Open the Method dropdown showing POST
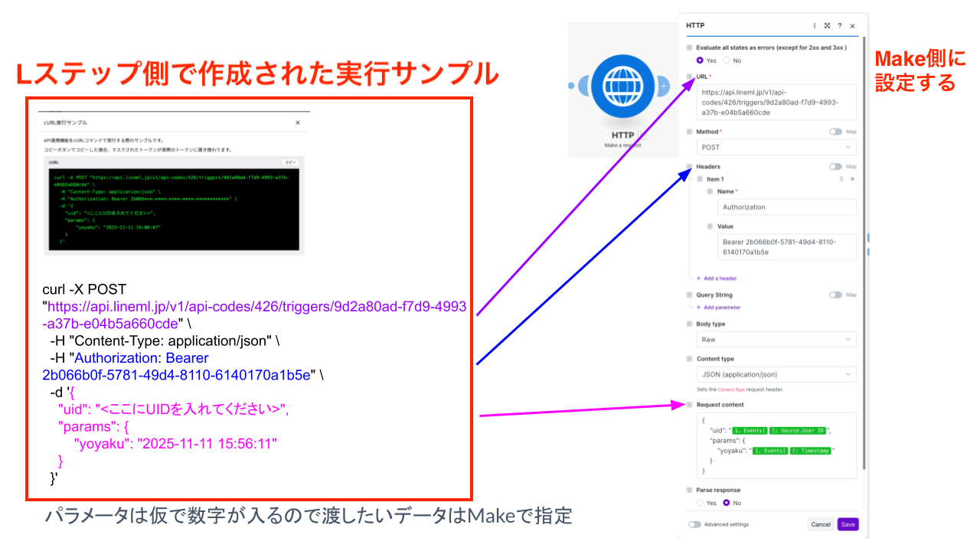Screen dimensions: 980x551 776,147
